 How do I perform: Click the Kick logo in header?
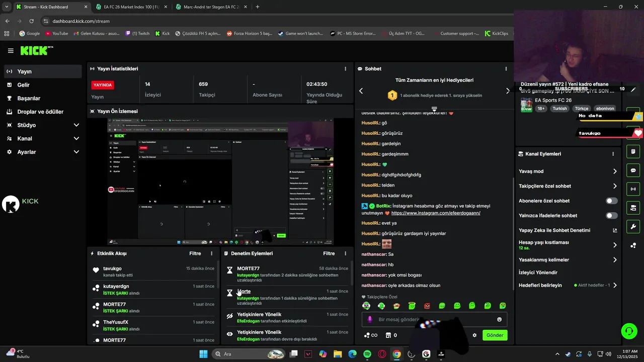pos(36,50)
